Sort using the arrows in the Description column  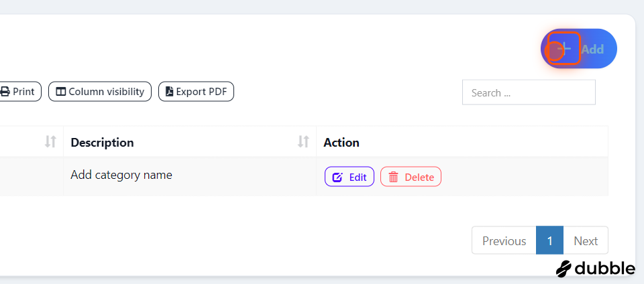point(303,141)
